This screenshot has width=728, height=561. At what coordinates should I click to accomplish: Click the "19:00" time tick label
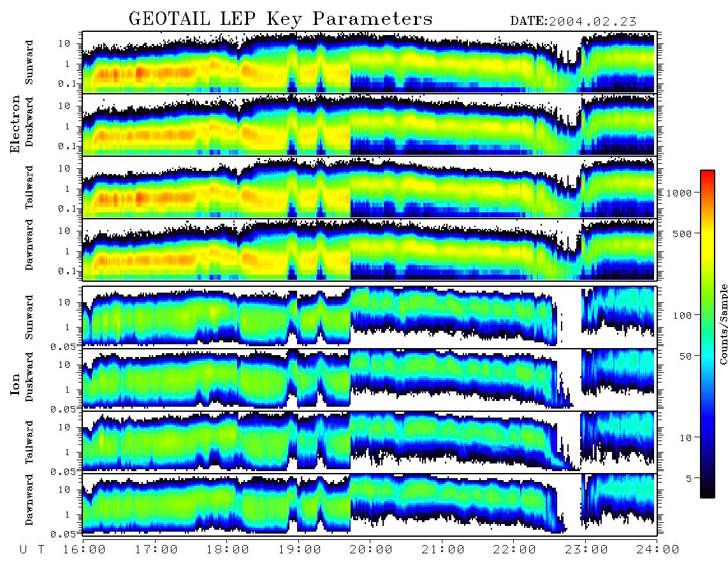pyautogui.click(x=298, y=550)
